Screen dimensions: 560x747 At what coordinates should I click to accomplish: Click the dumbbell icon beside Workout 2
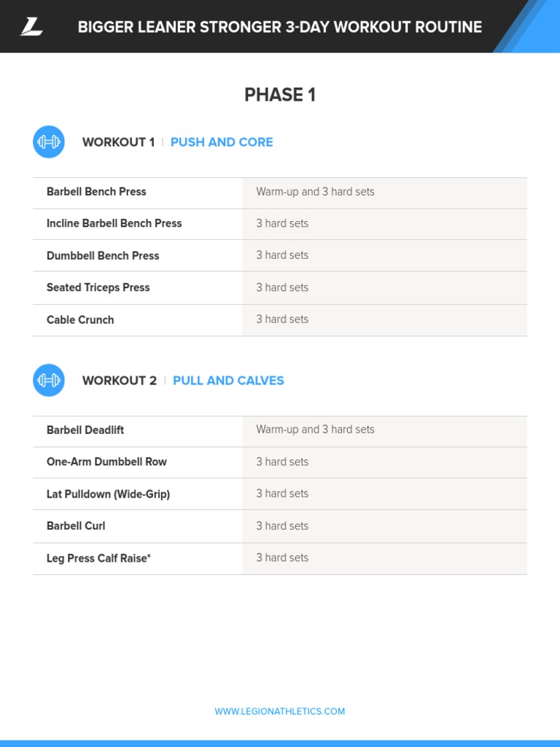click(x=49, y=380)
